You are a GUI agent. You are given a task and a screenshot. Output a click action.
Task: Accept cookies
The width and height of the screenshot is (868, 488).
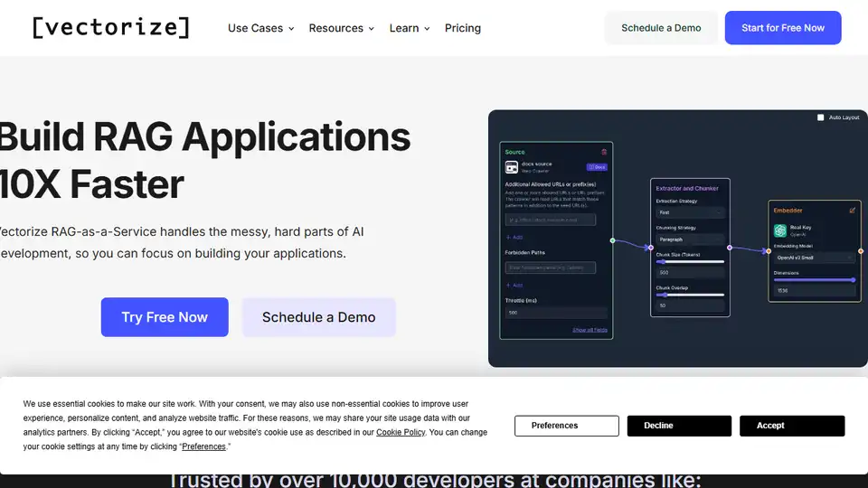click(x=792, y=426)
